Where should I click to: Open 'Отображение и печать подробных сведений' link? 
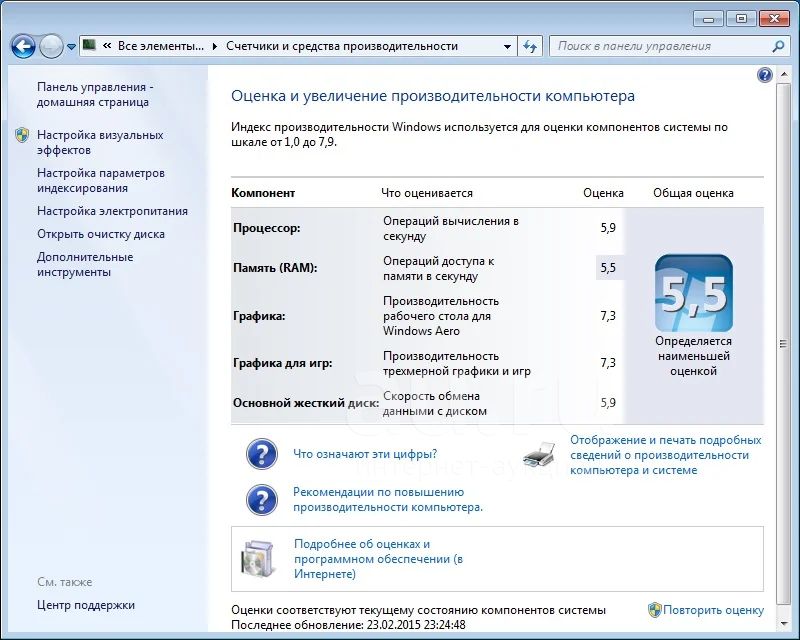click(666, 455)
